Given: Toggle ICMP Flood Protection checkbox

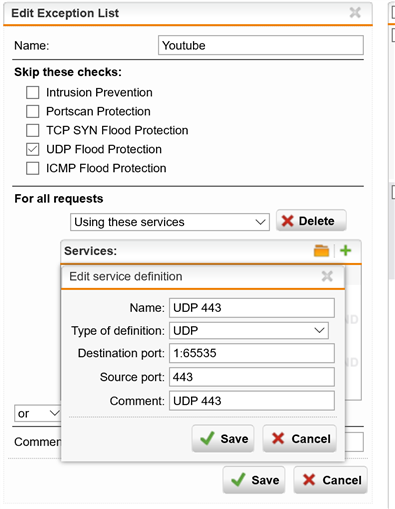Looking at the screenshot, I should click(x=33, y=168).
